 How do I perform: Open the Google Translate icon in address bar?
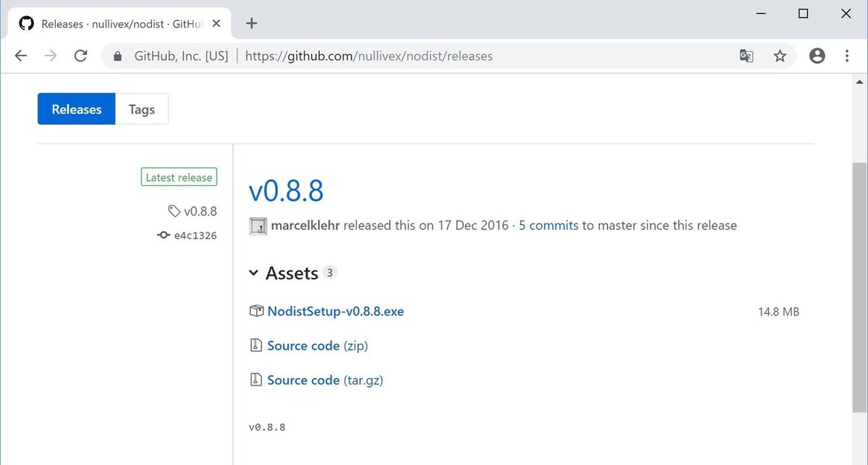pyautogui.click(x=746, y=55)
